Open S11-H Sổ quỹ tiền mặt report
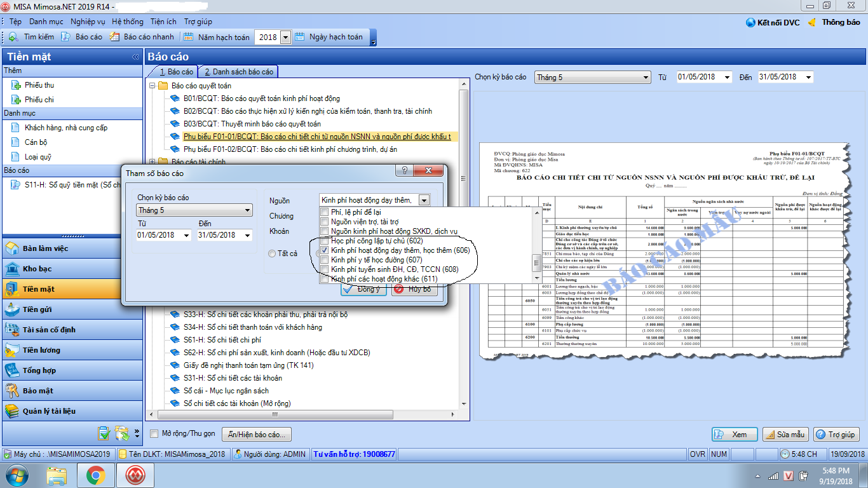Viewport: 868px width, 488px height. coord(66,185)
